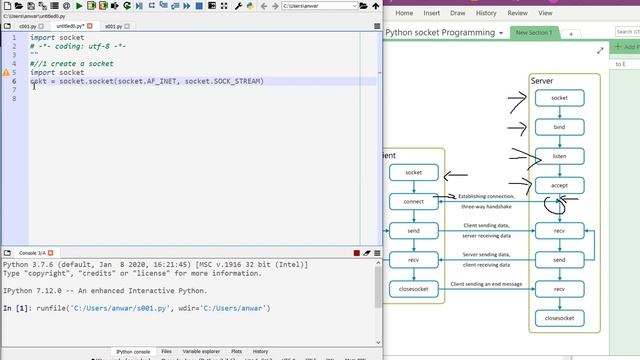Run current cell and advance
The height and width of the screenshot is (360, 640).
(x=103, y=6)
